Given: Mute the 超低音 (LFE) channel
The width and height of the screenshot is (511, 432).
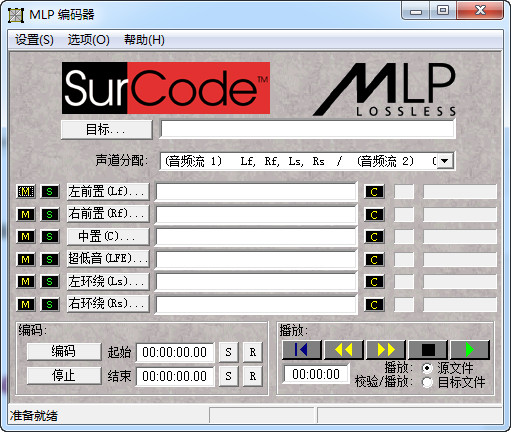Looking at the screenshot, I should [x=26, y=259].
